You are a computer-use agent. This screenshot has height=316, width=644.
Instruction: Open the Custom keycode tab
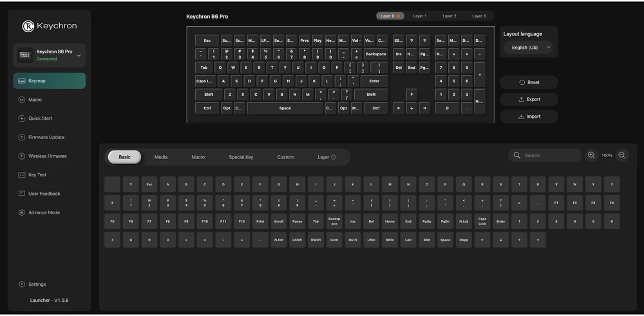pos(285,157)
